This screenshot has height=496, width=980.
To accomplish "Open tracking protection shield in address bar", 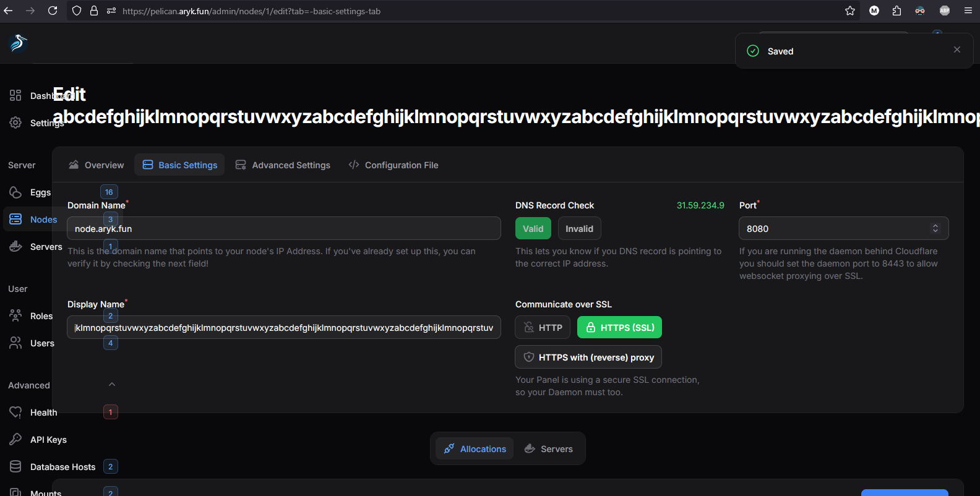I will (77, 11).
